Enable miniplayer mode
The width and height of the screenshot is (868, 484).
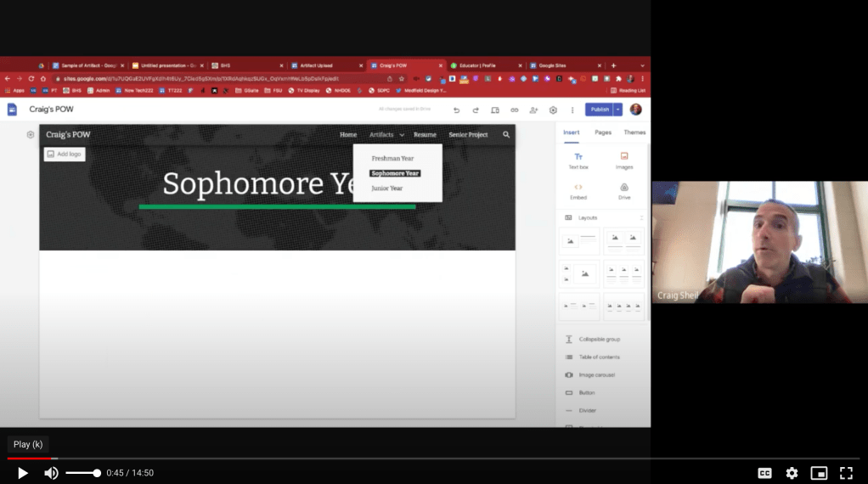(819, 473)
